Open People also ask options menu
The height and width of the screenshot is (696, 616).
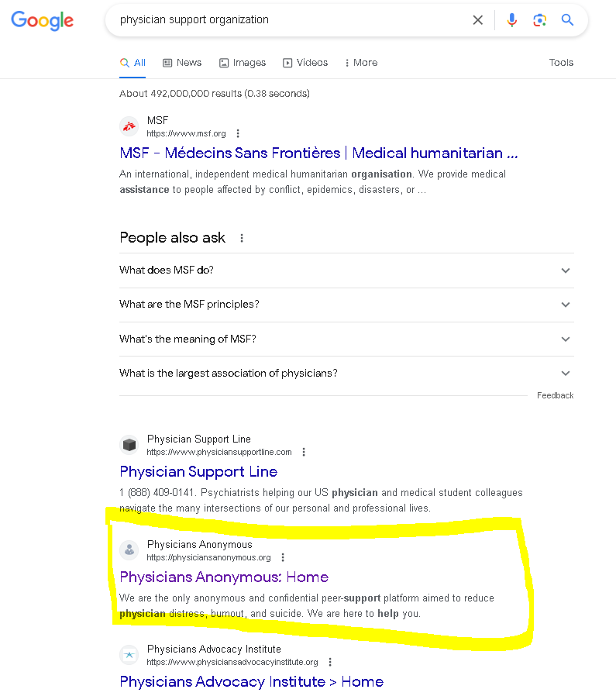click(x=242, y=238)
